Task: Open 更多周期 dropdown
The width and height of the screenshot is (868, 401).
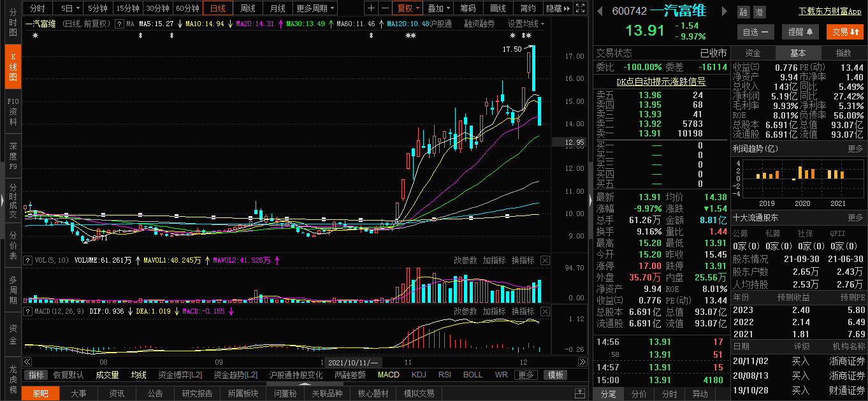Action: (x=315, y=8)
